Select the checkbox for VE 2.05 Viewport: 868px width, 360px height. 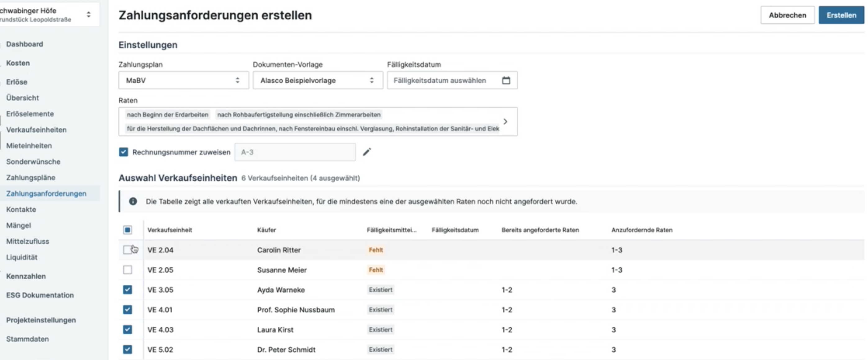(127, 270)
